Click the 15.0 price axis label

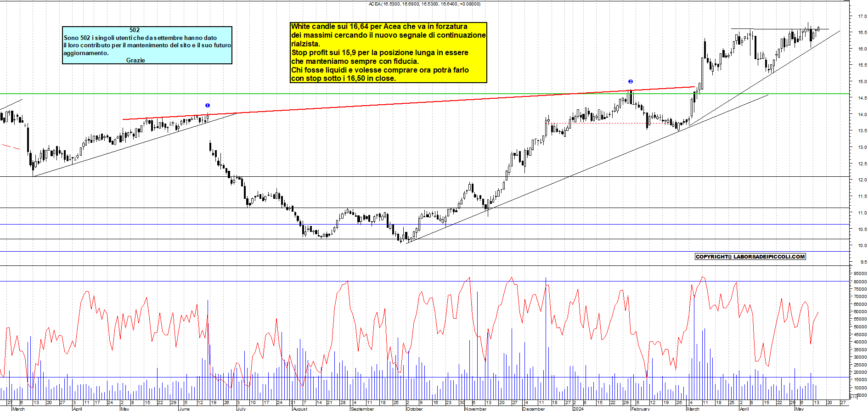pos(862,82)
